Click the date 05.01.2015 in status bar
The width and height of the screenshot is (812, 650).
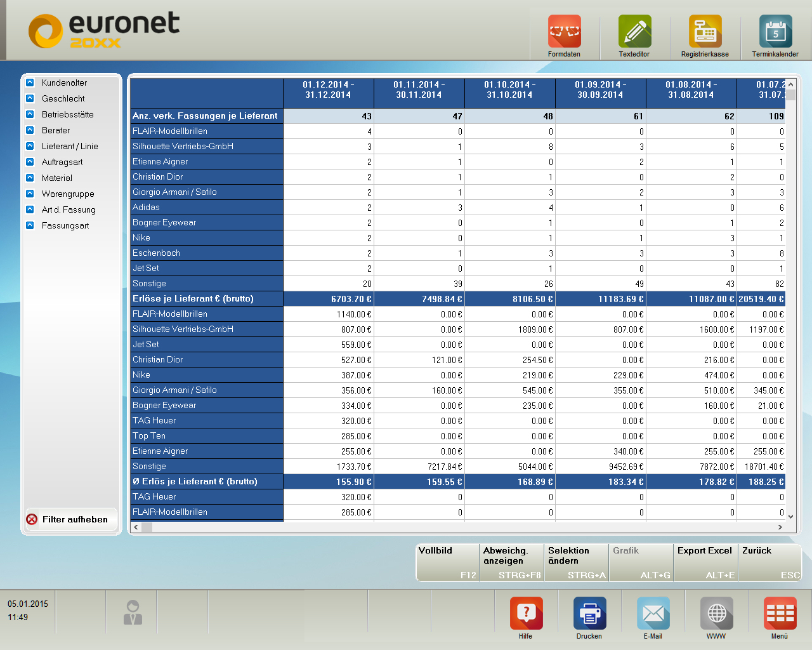pyautogui.click(x=28, y=604)
